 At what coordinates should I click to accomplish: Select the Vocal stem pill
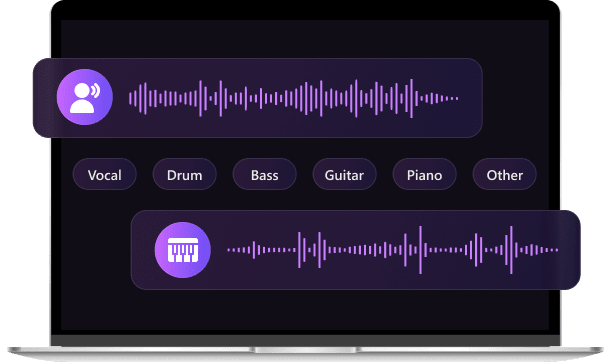(x=105, y=174)
